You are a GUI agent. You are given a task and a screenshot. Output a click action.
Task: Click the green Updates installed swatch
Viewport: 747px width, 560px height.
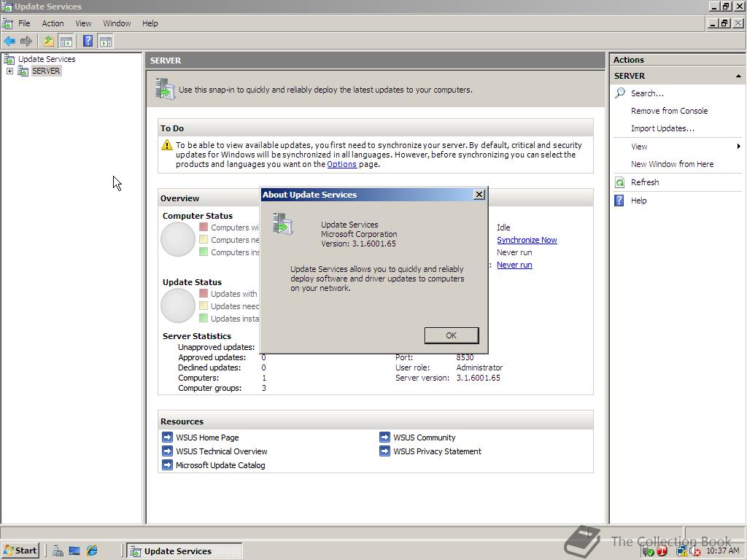[x=204, y=318]
